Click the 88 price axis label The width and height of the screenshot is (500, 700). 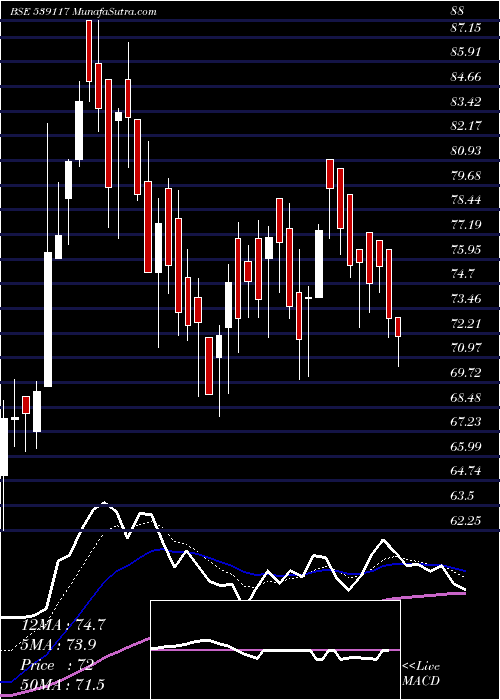click(x=458, y=11)
